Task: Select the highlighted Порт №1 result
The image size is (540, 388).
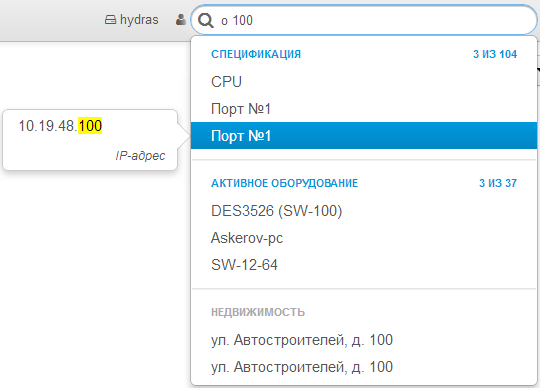Action: pos(364,136)
